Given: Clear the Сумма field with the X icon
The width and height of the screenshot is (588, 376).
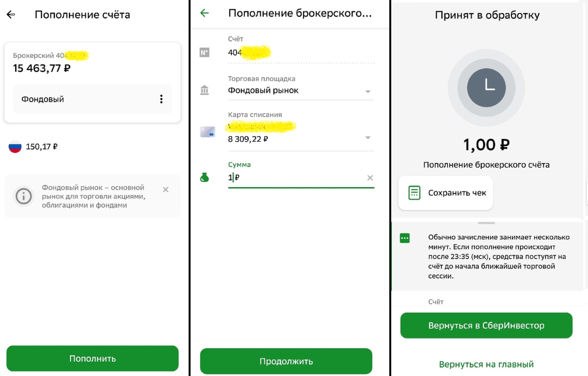Looking at the screenshot, I should 370,178.
